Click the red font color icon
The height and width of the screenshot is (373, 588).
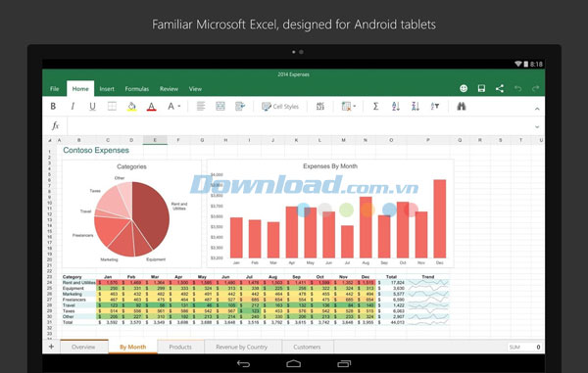point(151,107)
